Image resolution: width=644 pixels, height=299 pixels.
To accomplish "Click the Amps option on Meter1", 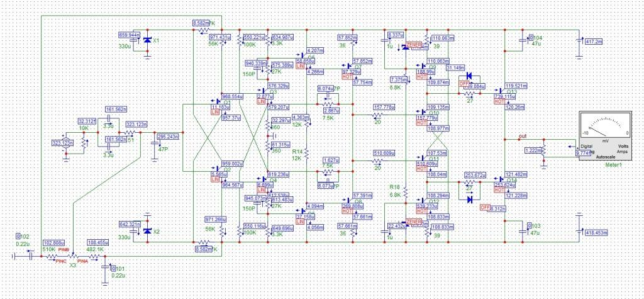I will (621, 151).
